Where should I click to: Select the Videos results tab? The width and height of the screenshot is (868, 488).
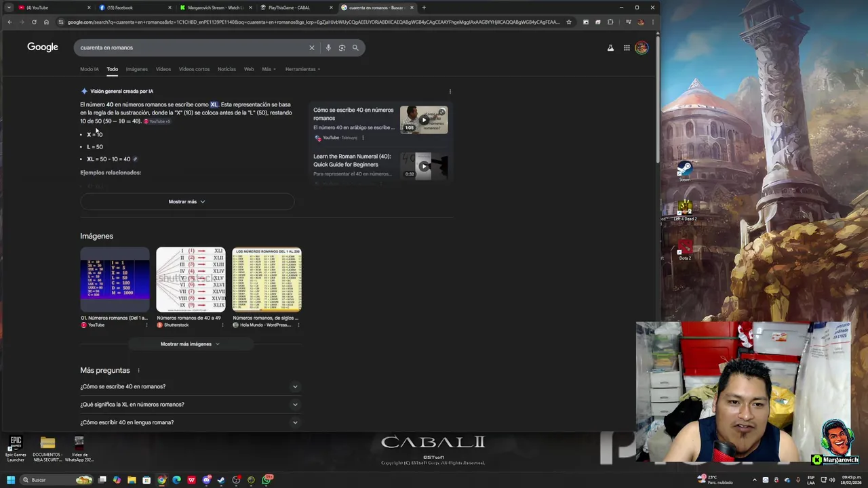(x=163, y=69)
